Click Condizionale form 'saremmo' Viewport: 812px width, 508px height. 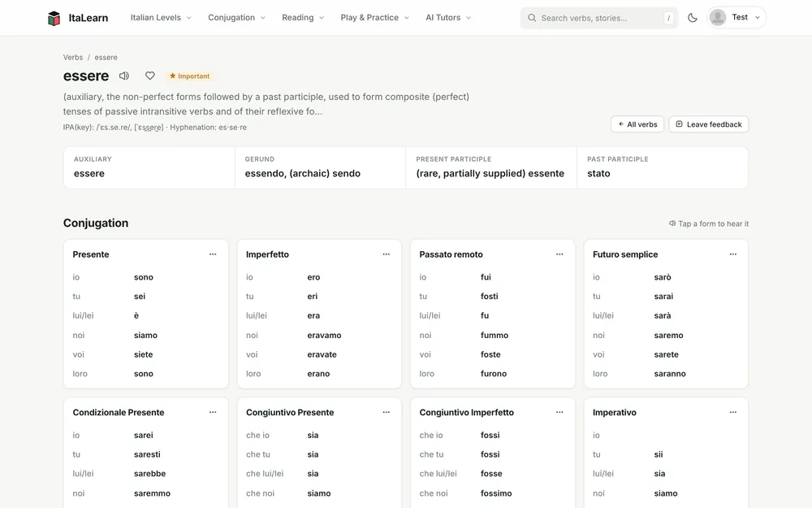tap(153, 493)
